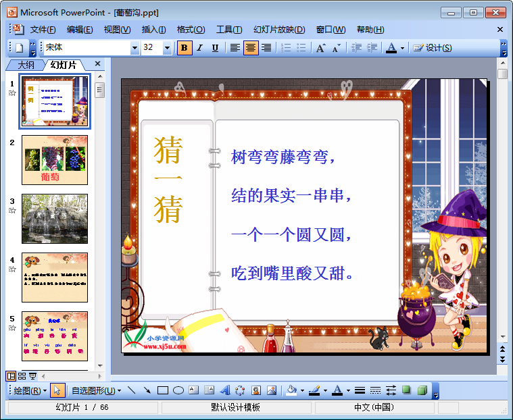
Task: Click the Numbered List icon
Action: coord(286,48)
